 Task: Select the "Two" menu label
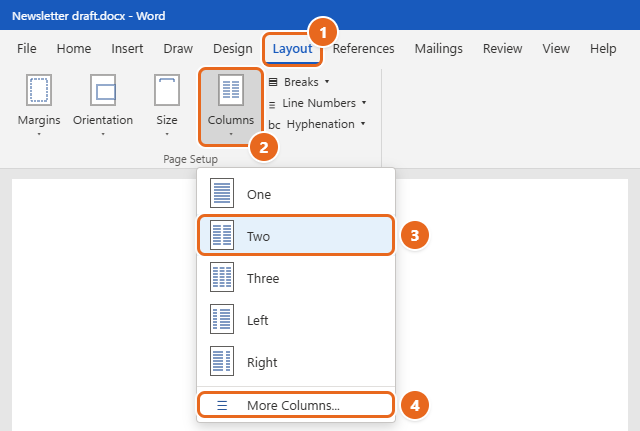tap(258, 236)
